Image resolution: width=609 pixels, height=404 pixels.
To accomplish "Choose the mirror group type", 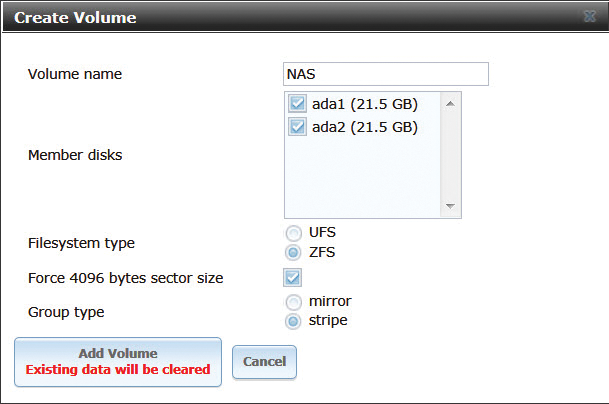I will (294, 301).
